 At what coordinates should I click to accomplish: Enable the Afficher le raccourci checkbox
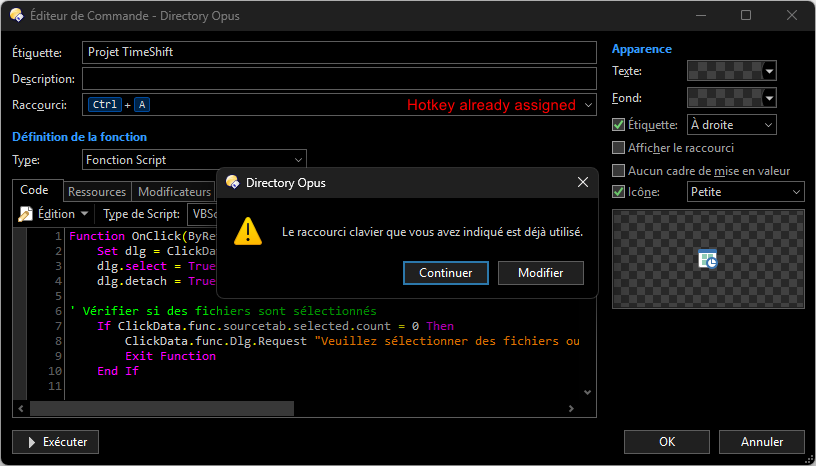[618, 148]
